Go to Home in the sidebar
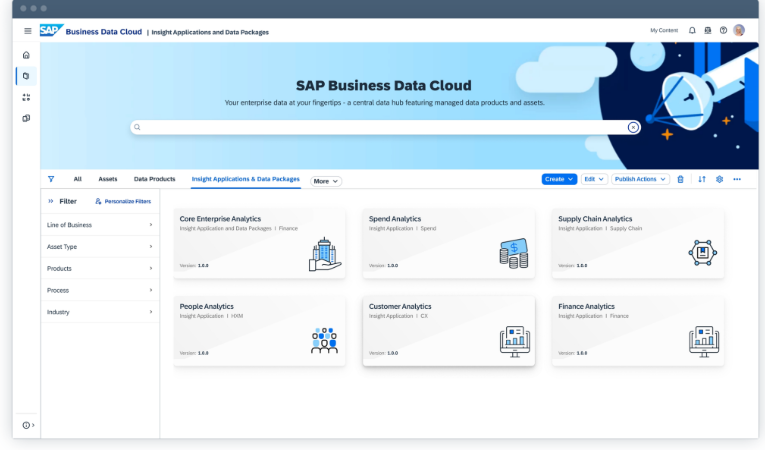 point(26,55)
